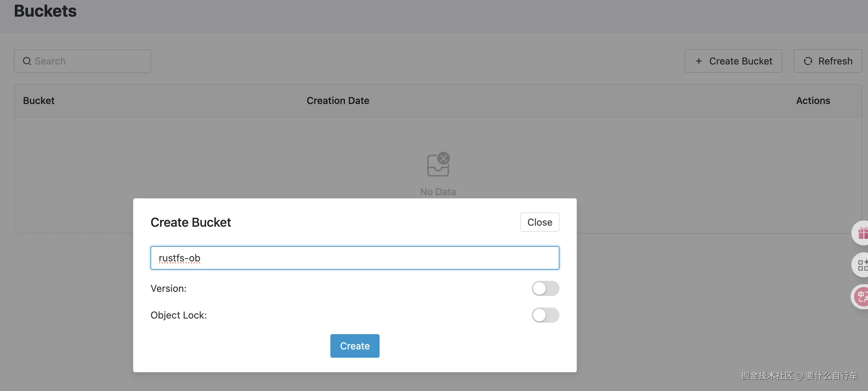868x391 pixels.
Task: Click the Creation Date column header
Action: 338,101
